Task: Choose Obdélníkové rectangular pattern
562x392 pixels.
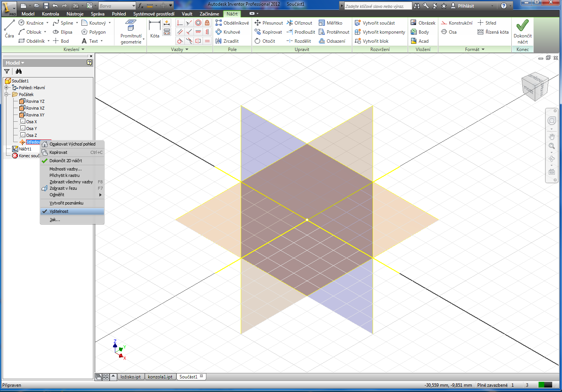Action: pyautogui.click(x=232, y=23)
